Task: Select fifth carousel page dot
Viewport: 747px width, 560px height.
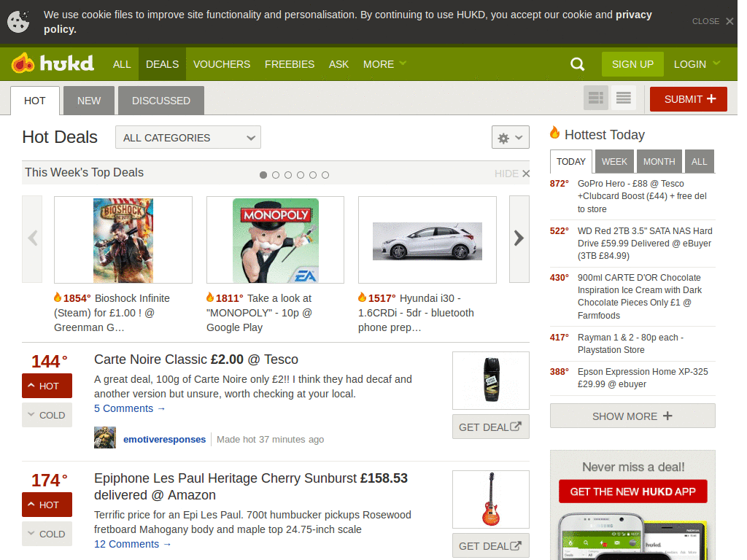Action: (312, 175)
